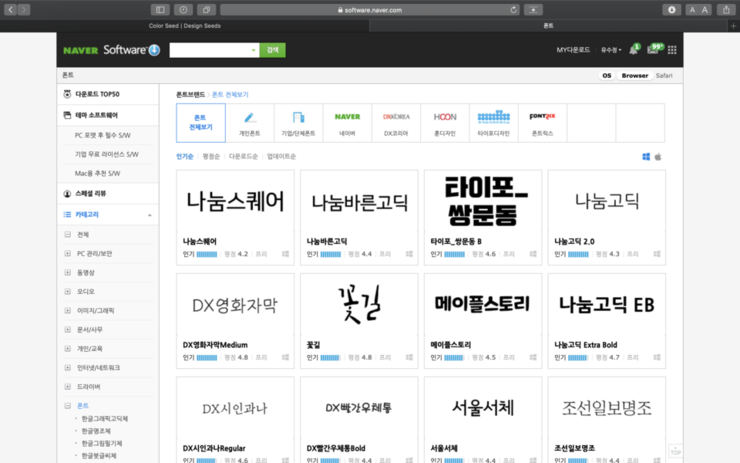Viewport: 740px width, 463px height.
Task: Select the 타이포디자인 brand tab
Action: tap(494, 123)
